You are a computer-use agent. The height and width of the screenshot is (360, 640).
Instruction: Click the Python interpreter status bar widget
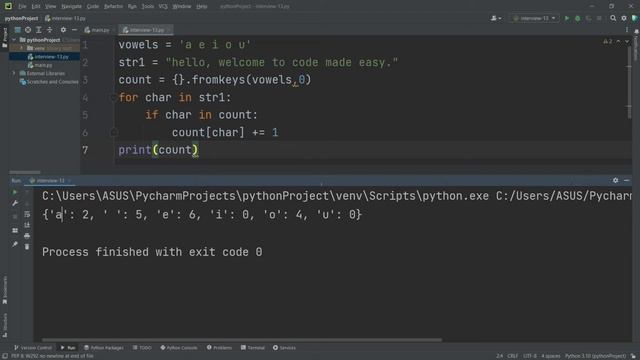pyautogui.click(x=595, y=356)
